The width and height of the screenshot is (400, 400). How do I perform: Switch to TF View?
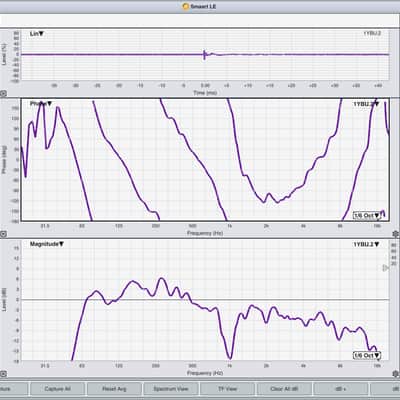pos(227,389)
